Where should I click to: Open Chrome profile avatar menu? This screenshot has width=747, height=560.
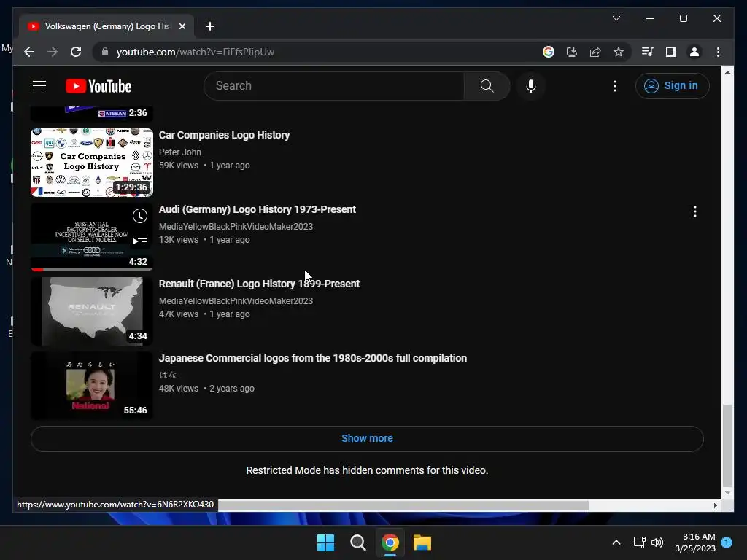694,52
